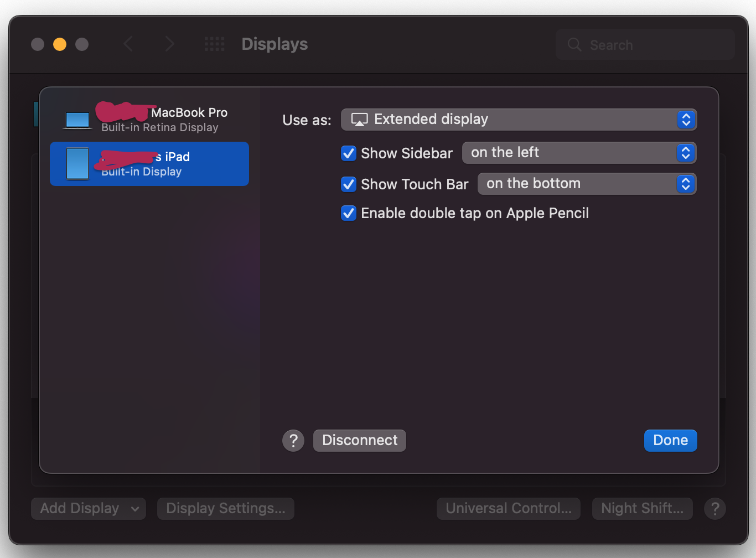Click the Displays window title
Viewport: 756px width, 558px height.
(x=275, y=44)
